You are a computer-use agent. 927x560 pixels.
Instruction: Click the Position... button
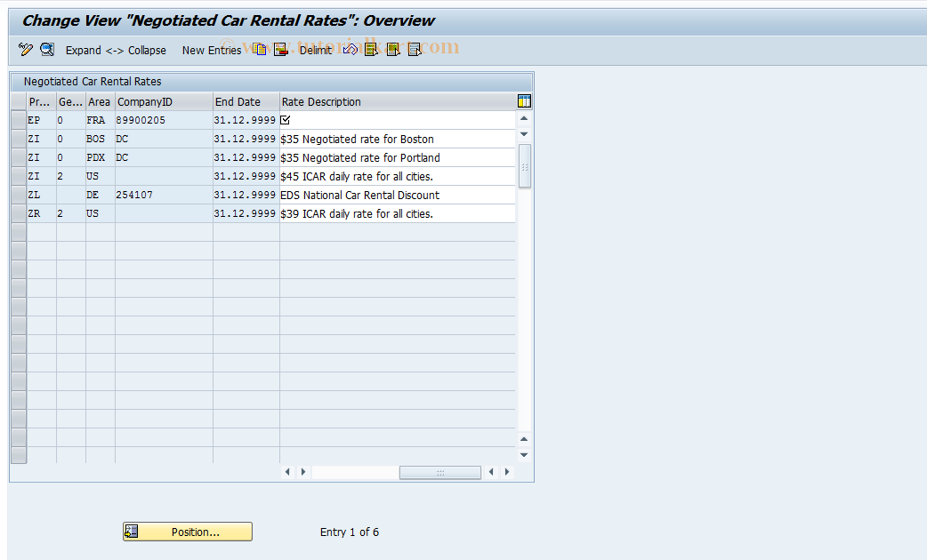[188, 532]
